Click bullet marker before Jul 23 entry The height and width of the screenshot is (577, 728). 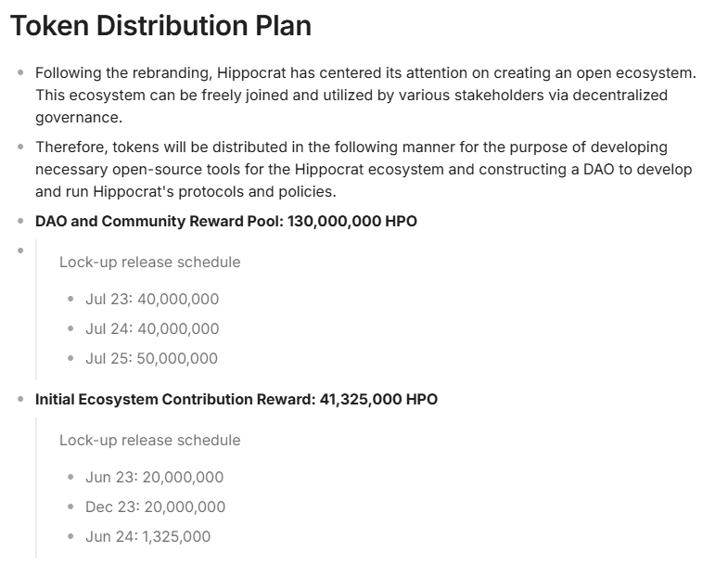tap(70, 299)
